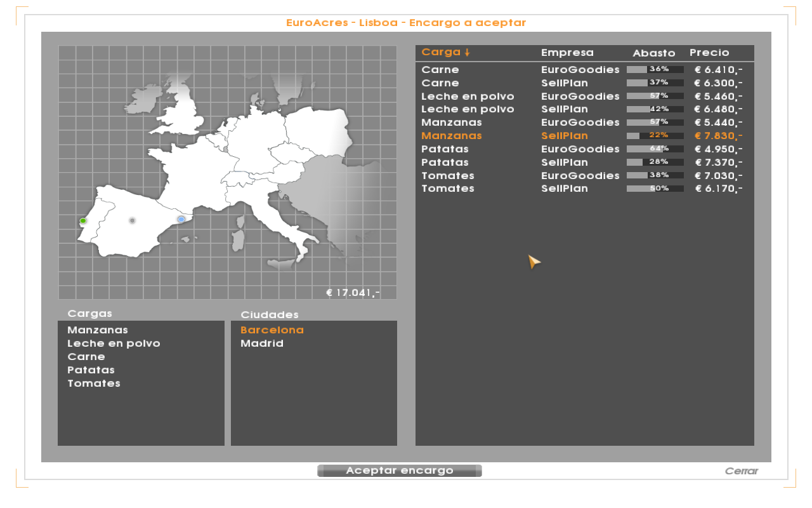The height and width of the screenshot is (508, 812).
Task: Select Carne in the Cargas list
Action: pyautogui.click(x=86, y=357)
